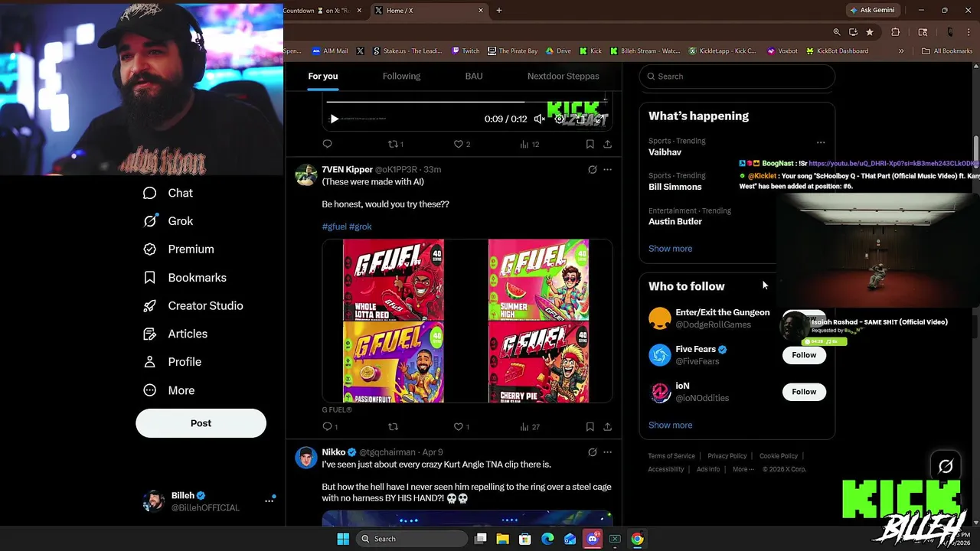Share the GFuel post
The height and width of the screenshot is (551, 980).
(607, 426)
